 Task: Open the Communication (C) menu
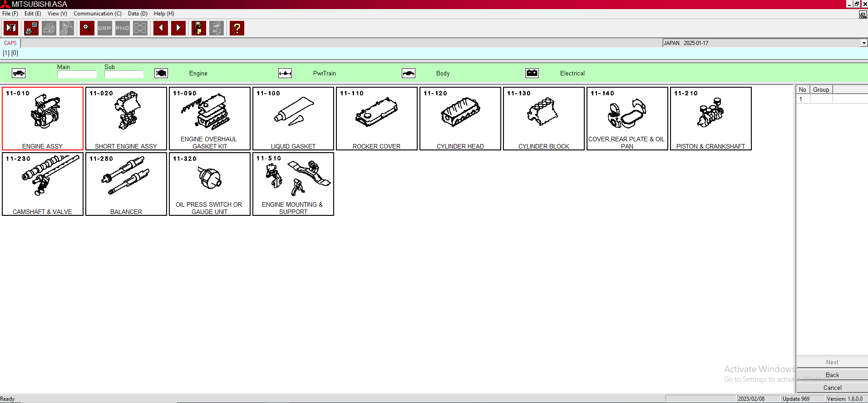[98, 14]
